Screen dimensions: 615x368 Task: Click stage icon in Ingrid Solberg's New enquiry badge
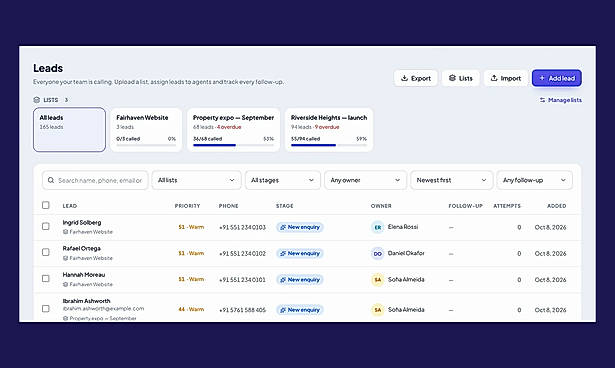[x=282, y=227]
